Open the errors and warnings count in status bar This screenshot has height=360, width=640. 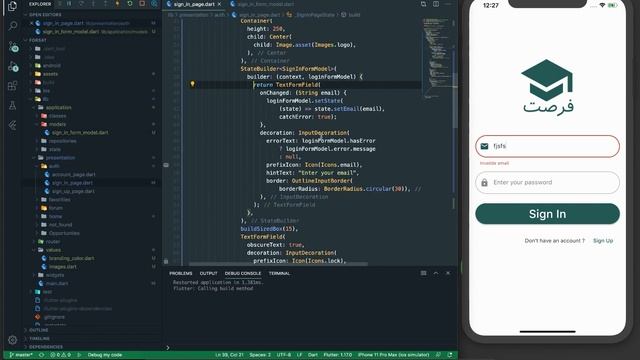click(60, 355)
